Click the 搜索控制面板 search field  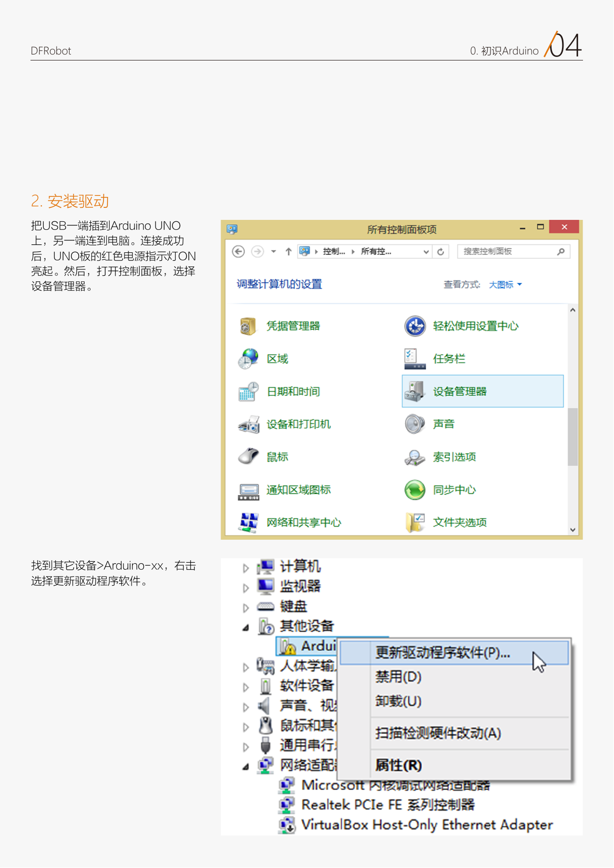(x=513, y=251)
